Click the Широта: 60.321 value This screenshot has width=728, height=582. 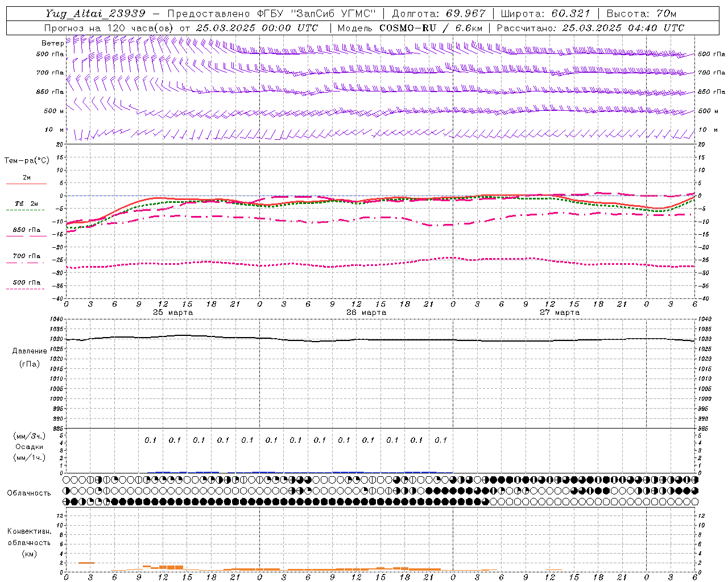(545, 14)
